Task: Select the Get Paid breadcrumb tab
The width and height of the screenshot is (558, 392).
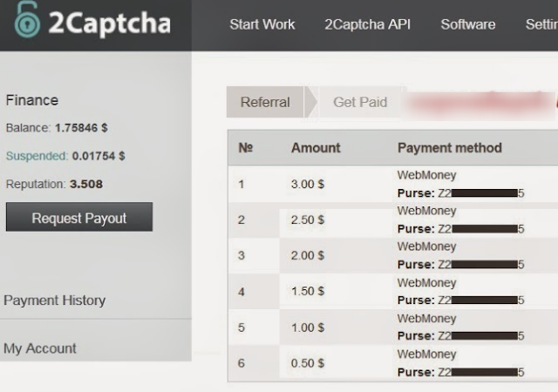Action: (360, 102)
